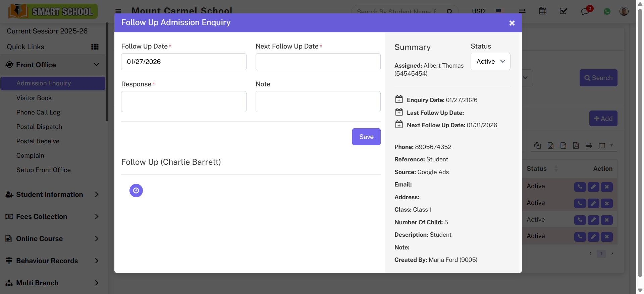Screen dimensions: 644x294
Task: Open the calendar icon in top bar
Action: tap(542, 11)
